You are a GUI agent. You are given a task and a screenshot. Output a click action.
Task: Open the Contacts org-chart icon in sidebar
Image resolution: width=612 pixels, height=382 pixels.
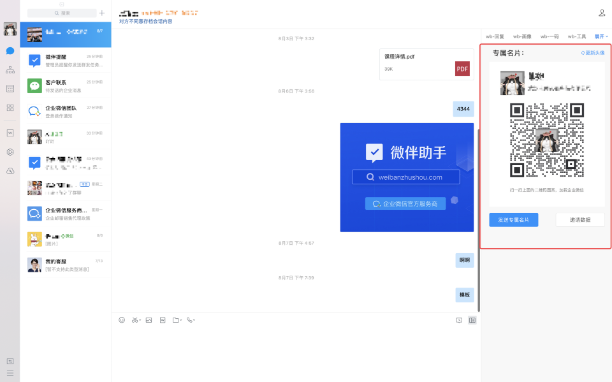[10, 70]
